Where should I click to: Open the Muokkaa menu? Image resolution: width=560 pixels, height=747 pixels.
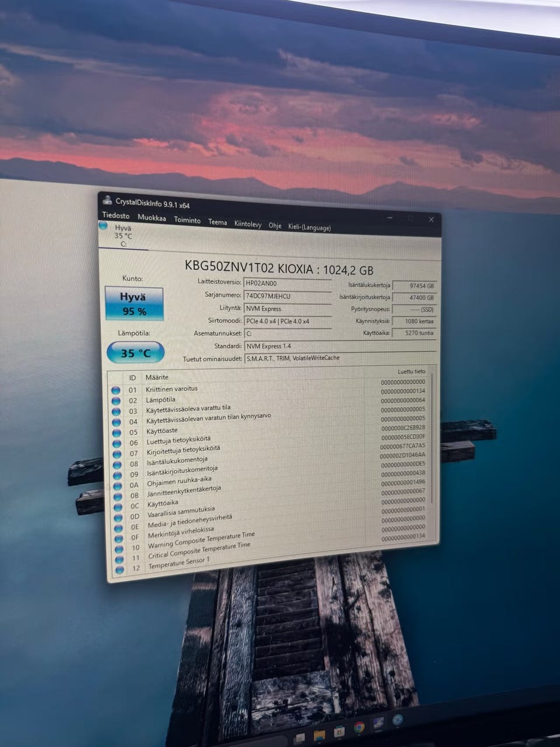click(152, 218)
